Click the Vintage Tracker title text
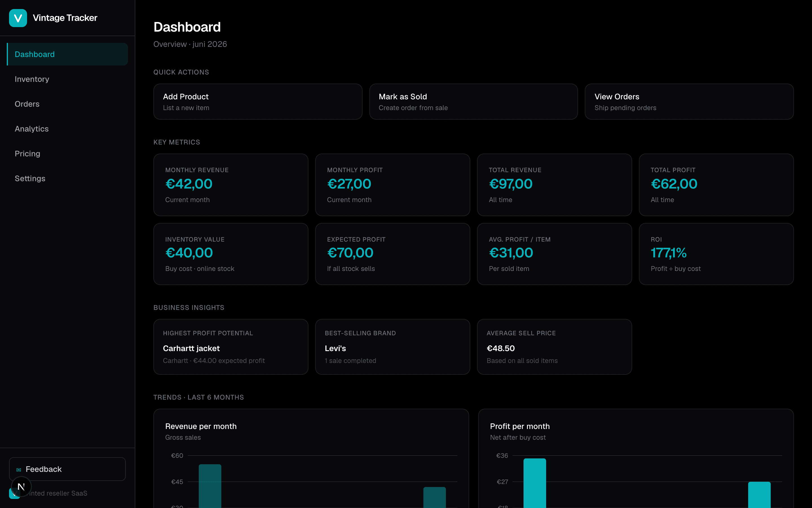This screenshot has width=812, height=508. click(65, 18)
